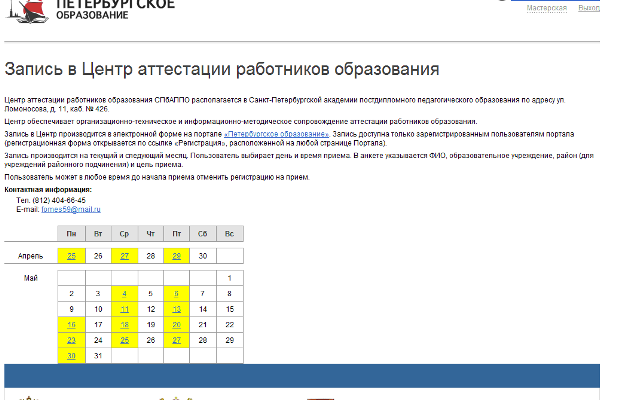Screen dimensions: 623x400
Task: Click the May 7 calendar cell
Action: tap(203, 294)
